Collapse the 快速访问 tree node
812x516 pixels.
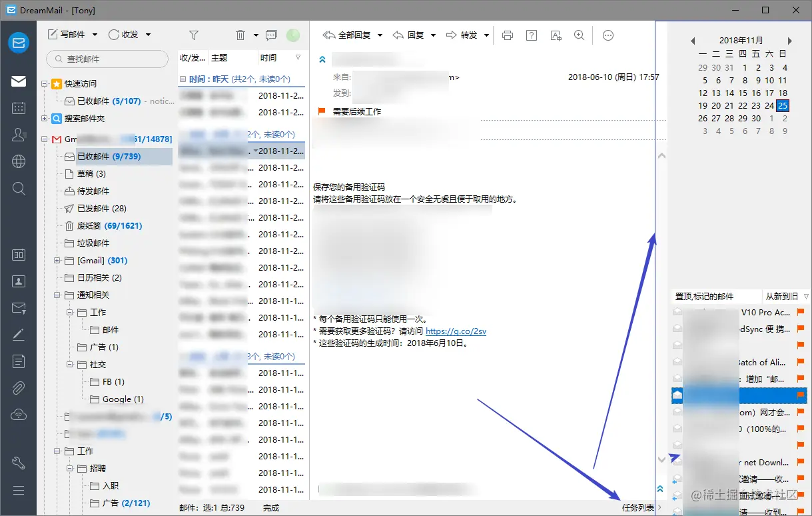[45, 84]
